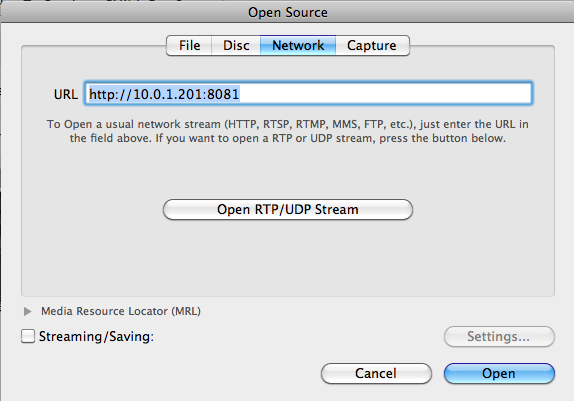Confirm with the blue Open button
This screenshot has height=401, width=574.
[x=499, y=373]
